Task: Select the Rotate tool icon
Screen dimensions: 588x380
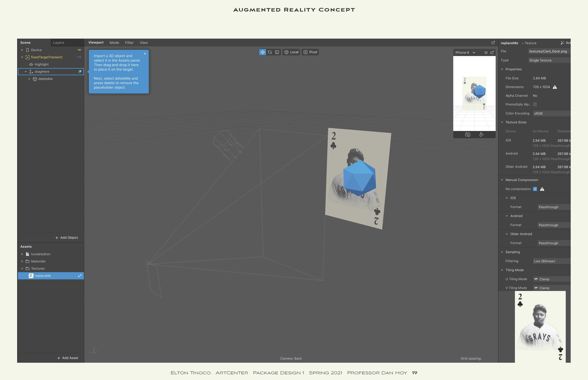Action: (x=270, y=52)
